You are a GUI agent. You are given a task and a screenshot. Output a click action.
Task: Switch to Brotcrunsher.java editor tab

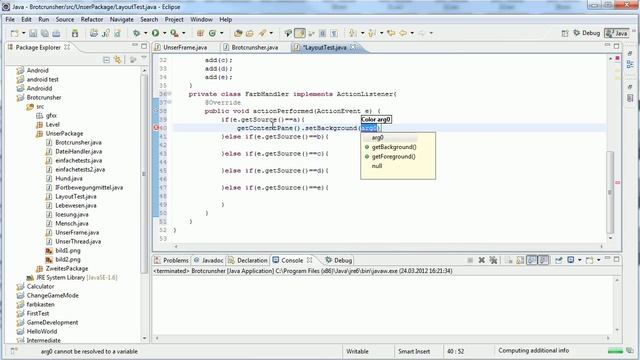255,47
